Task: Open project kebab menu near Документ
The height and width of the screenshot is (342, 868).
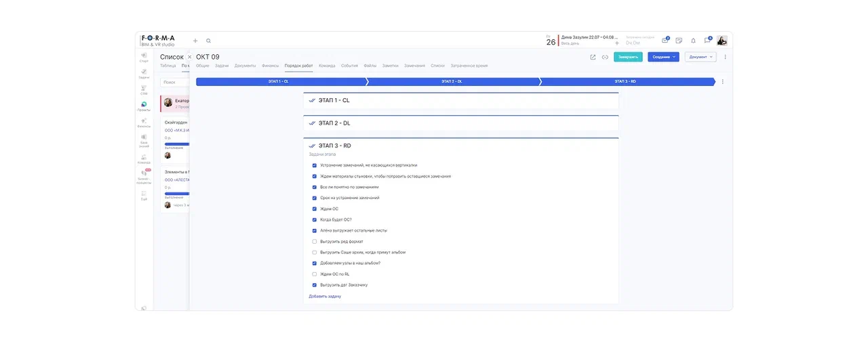Action: 725,57
